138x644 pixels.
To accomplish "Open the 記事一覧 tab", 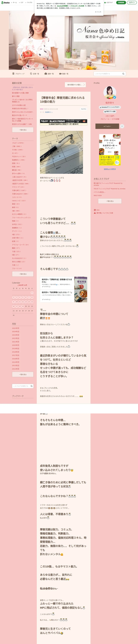I will coord(35,74).
